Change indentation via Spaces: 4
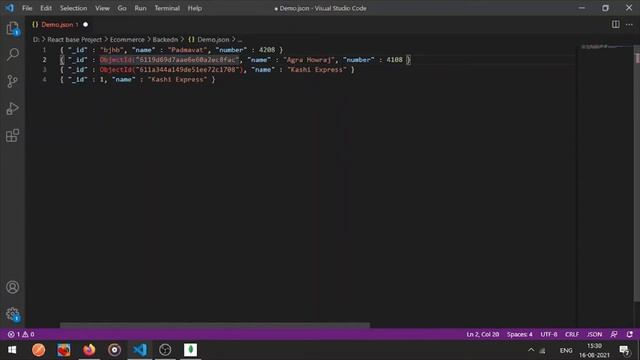The width and height of the screenshot is (640, 360). pos(520,334)
